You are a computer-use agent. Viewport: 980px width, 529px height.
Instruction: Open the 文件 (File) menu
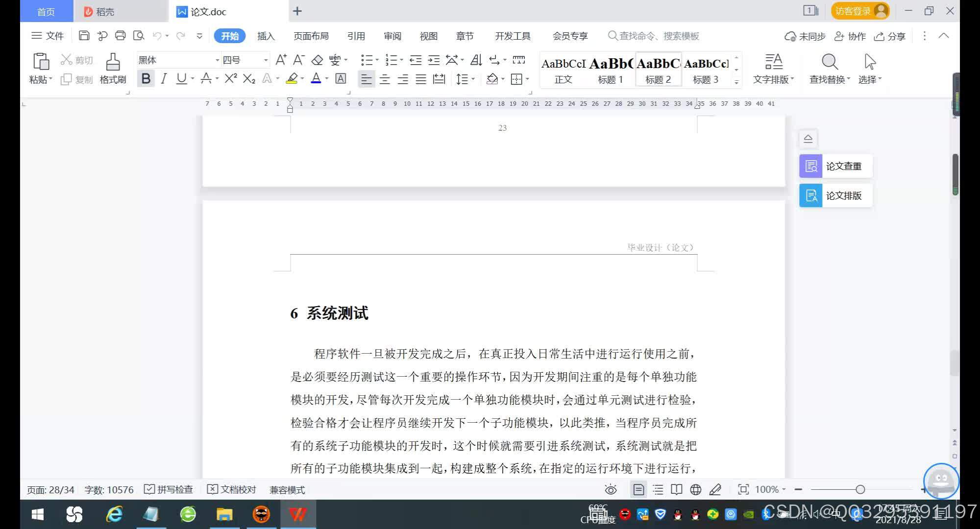48,36
